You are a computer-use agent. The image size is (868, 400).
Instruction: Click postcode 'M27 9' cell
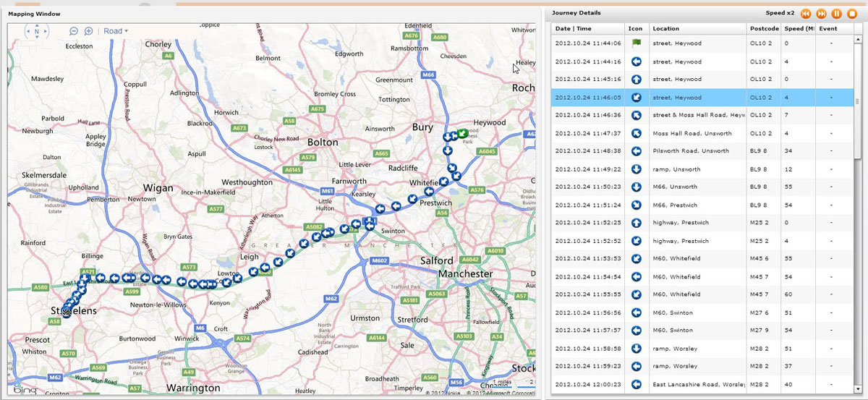pyautogui.click(x=764, y=331)
